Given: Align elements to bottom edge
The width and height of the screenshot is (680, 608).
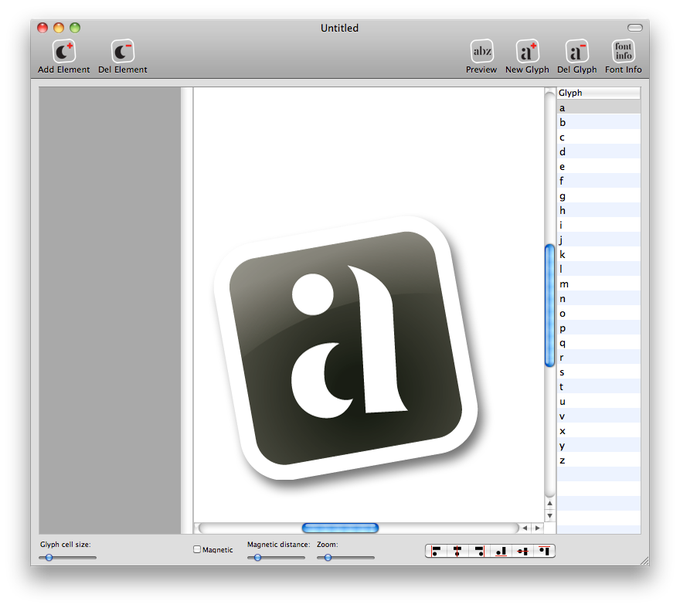Looking at the screenshot, I should click(501, 551).
